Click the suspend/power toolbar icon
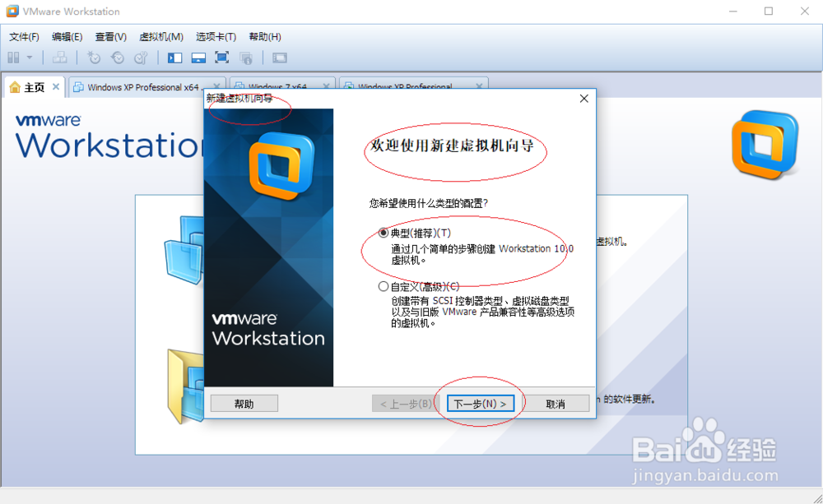 point(14,58)
